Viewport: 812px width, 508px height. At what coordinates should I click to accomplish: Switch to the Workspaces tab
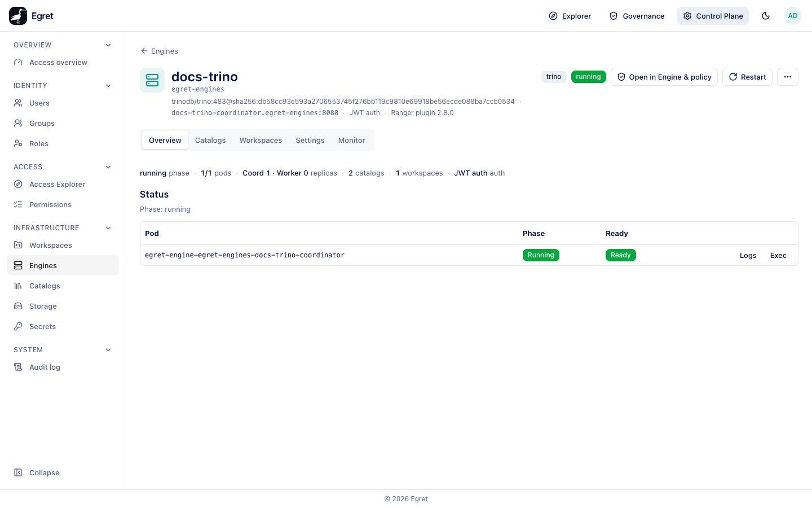261,141
